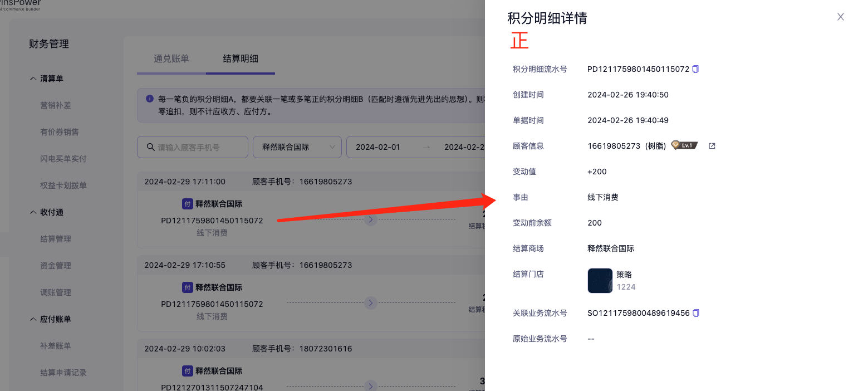Click the 策略 store thumbnail image
Screen dimensions: 868x391
pyautogui.click(x=600, y=281)
